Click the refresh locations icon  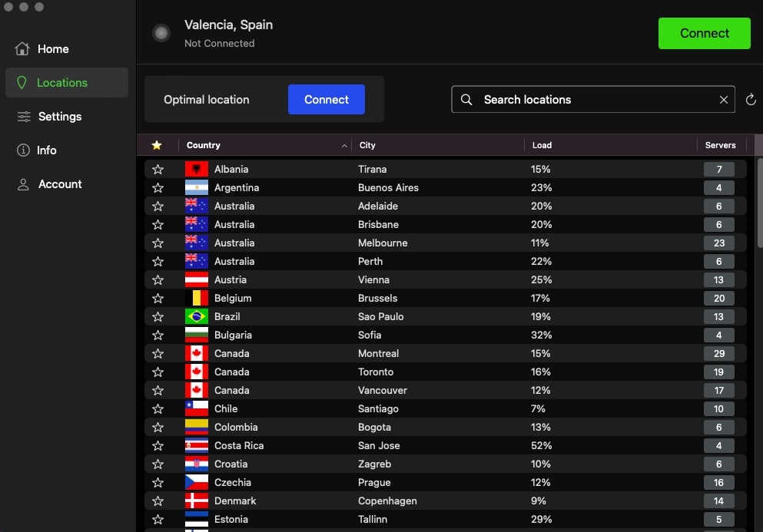point(751,100)
